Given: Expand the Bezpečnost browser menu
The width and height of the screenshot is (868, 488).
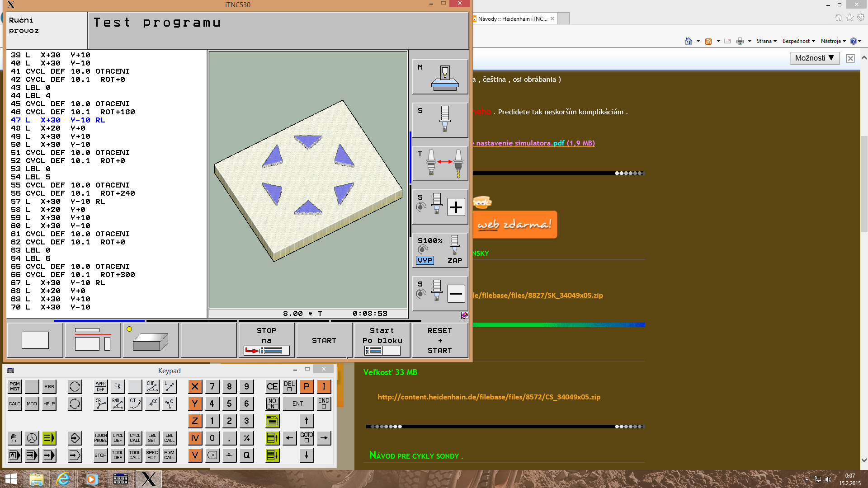Looking at the screenshot, I should 798,41.
